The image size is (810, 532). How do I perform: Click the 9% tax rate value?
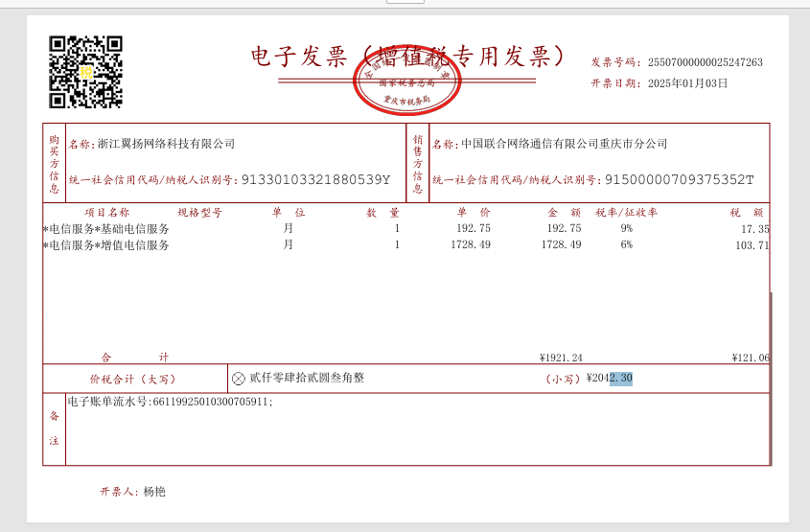(626, 229)
